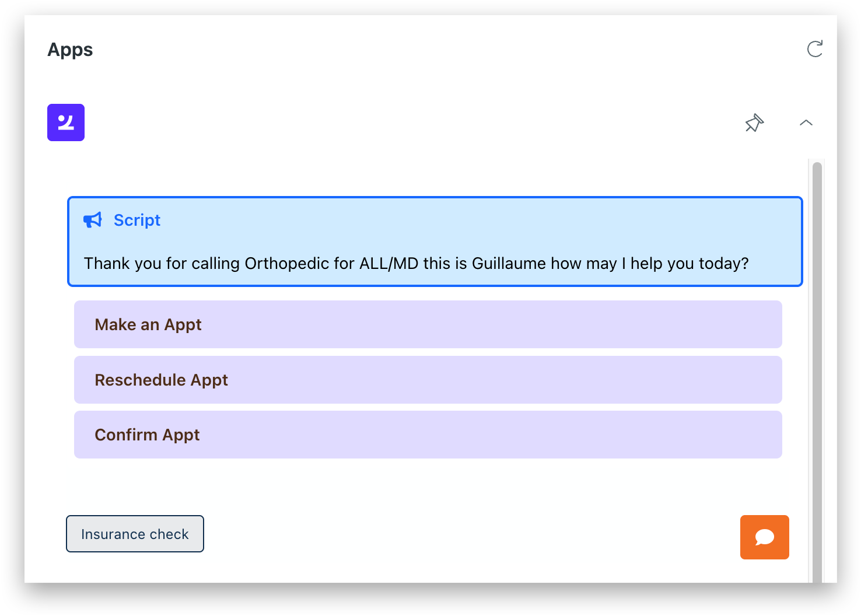Choose the Reschedule Appt option
861x616 pixels.
point(161,380)
